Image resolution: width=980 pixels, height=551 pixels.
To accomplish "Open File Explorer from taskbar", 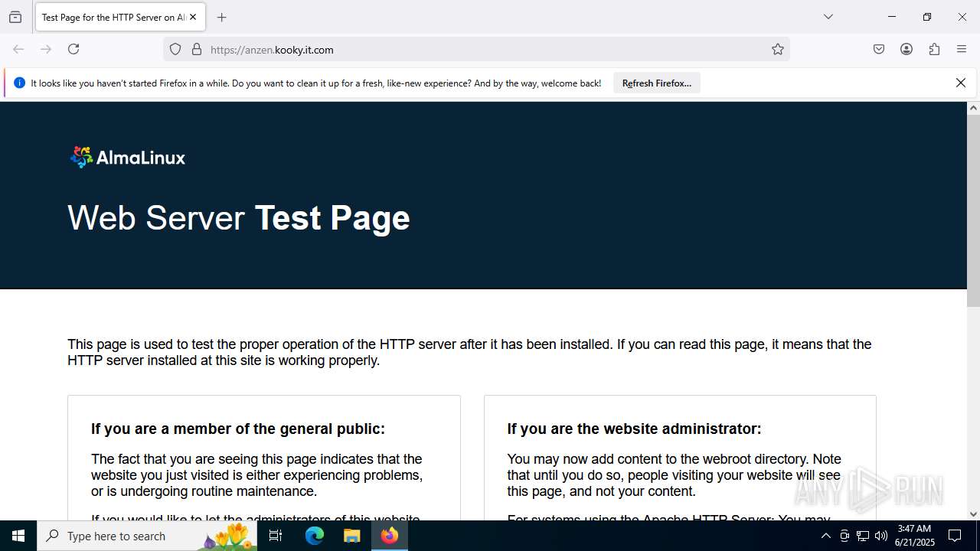I will 351,536.
